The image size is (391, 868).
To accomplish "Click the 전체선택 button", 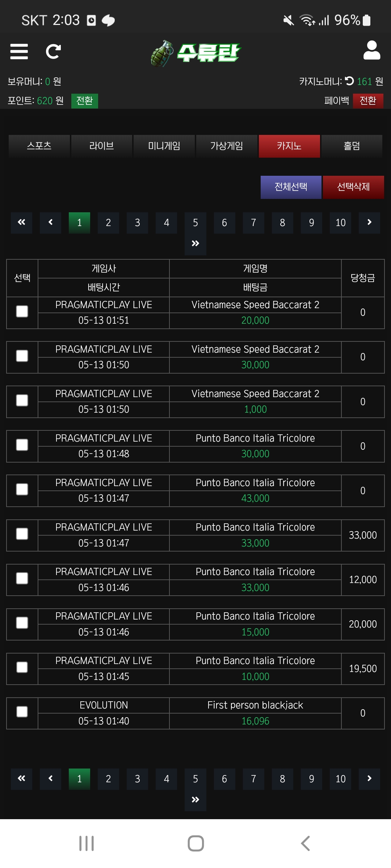I will (291, 187).
